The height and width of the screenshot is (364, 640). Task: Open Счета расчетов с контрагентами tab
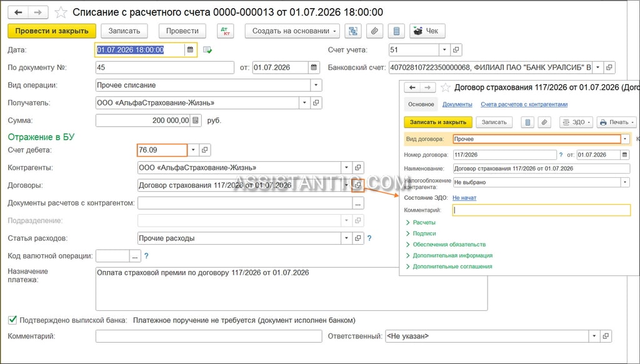(524, 104)
